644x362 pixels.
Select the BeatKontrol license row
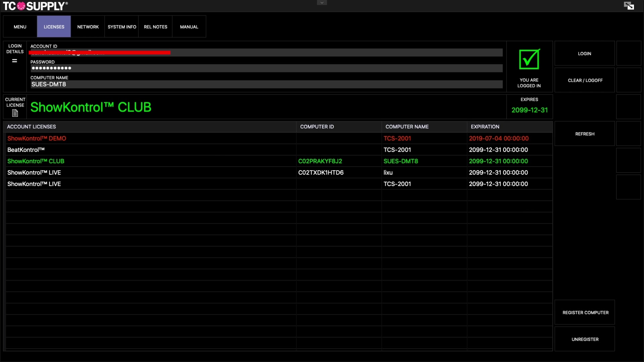[x=279, y=150]
